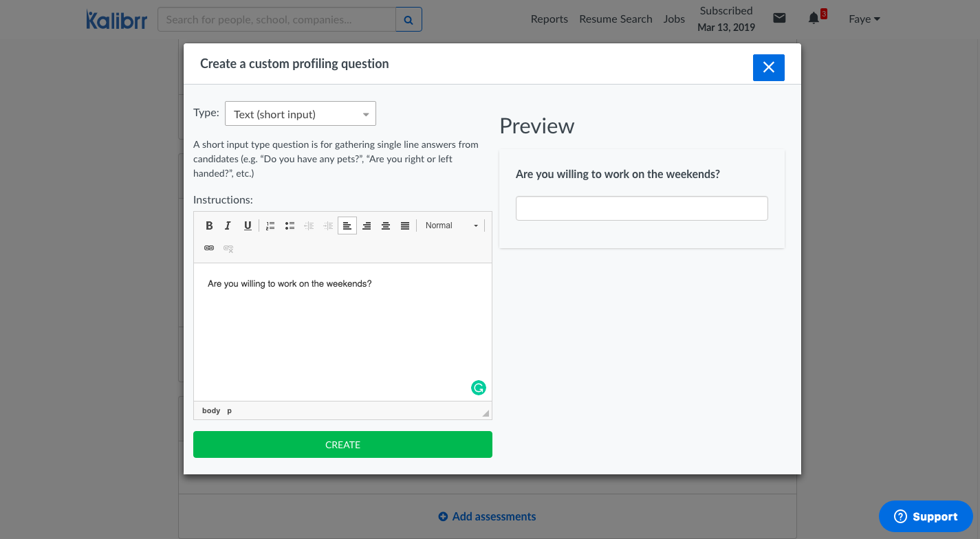
Task: Open the Faye account menu
Action: [864, 19]
